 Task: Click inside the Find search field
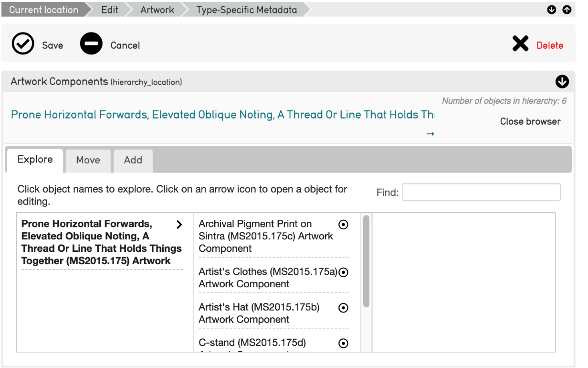pyautogui.click(x=481, y=192)
